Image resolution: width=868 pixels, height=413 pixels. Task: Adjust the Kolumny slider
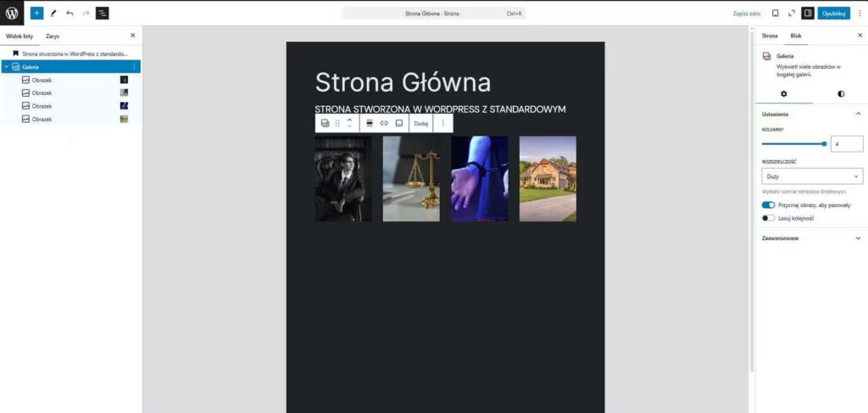pos(793,144)
